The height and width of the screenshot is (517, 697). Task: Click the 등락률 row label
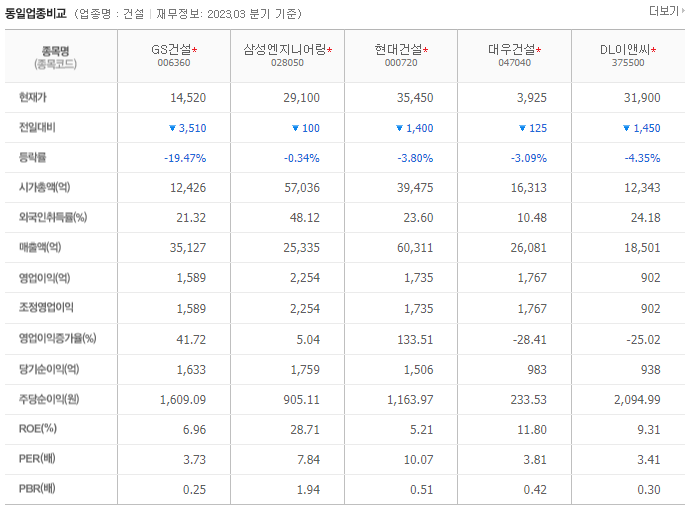pyautogui.click(x=32, y=157)
